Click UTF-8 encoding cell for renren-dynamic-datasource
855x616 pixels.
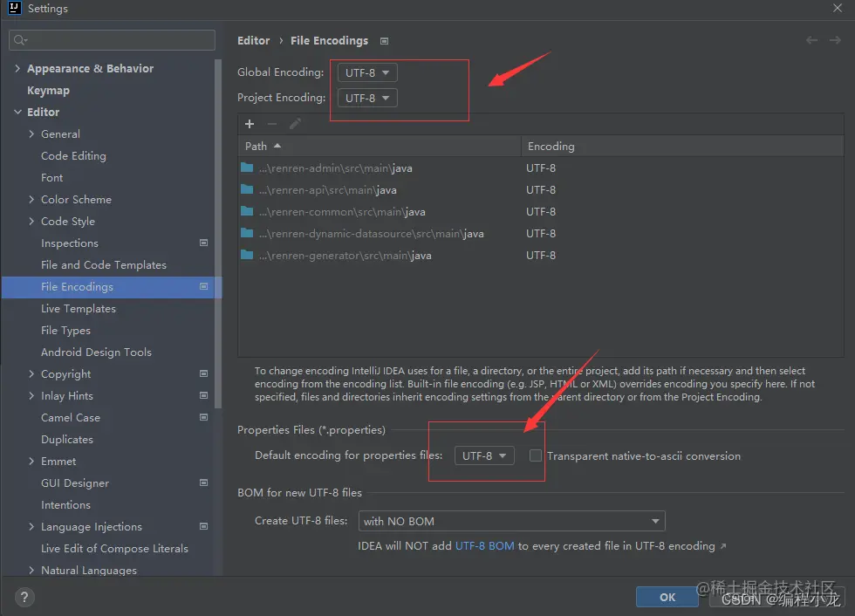[541, 233]
